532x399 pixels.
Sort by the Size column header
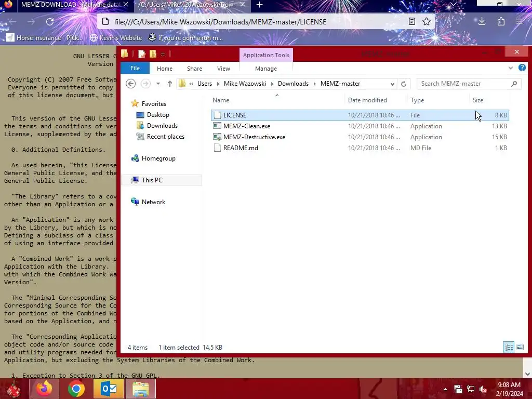click(x=478, y=100)
